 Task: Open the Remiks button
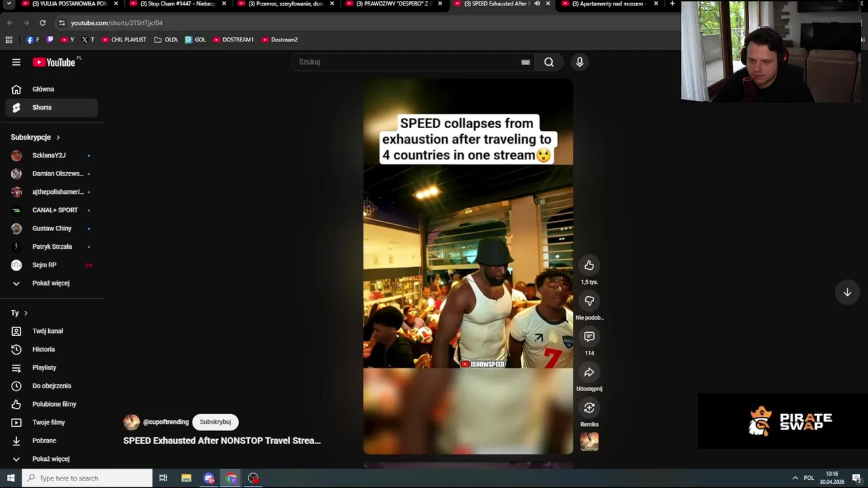589,407
